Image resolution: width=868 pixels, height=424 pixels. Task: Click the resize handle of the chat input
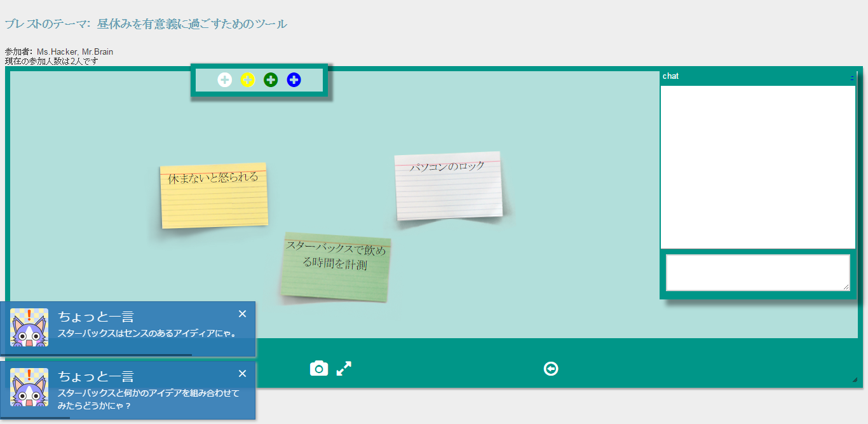[846, 287]
